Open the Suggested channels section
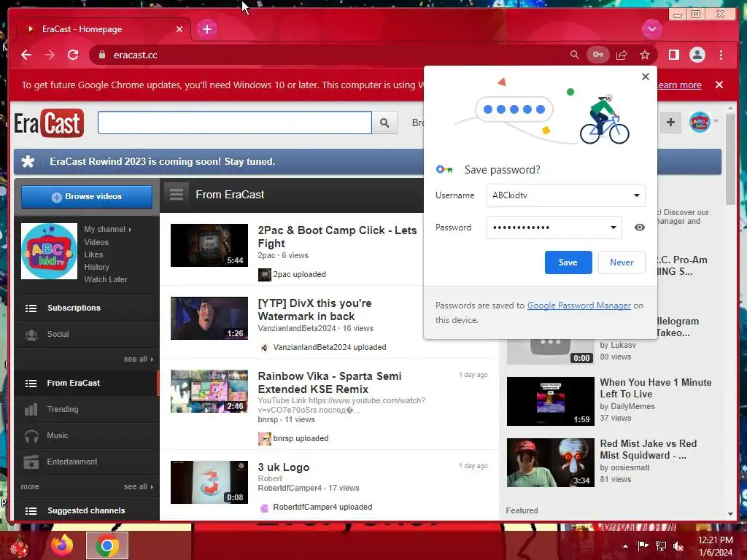The height and width of the screenshot is (560, 747). (87, 510)
